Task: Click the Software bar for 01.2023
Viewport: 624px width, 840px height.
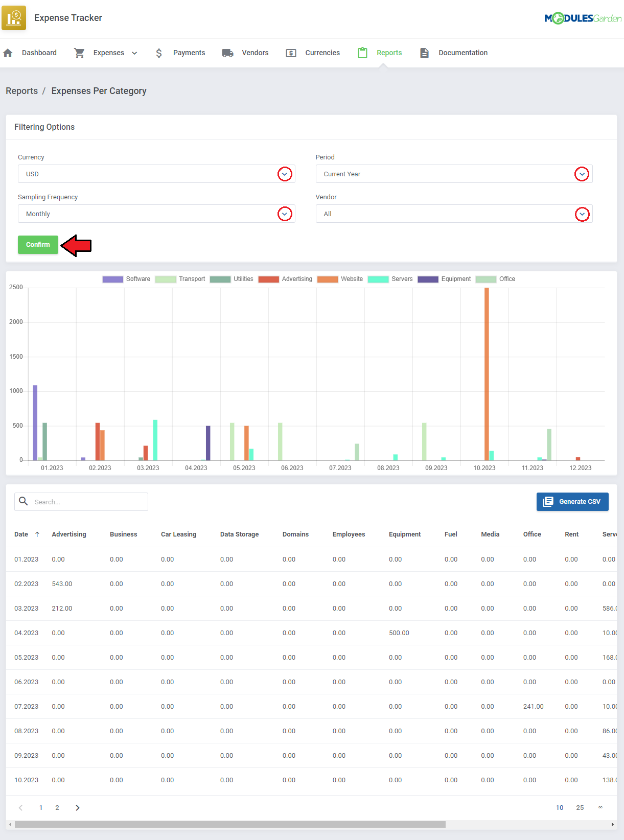Action: pos(35,423)
